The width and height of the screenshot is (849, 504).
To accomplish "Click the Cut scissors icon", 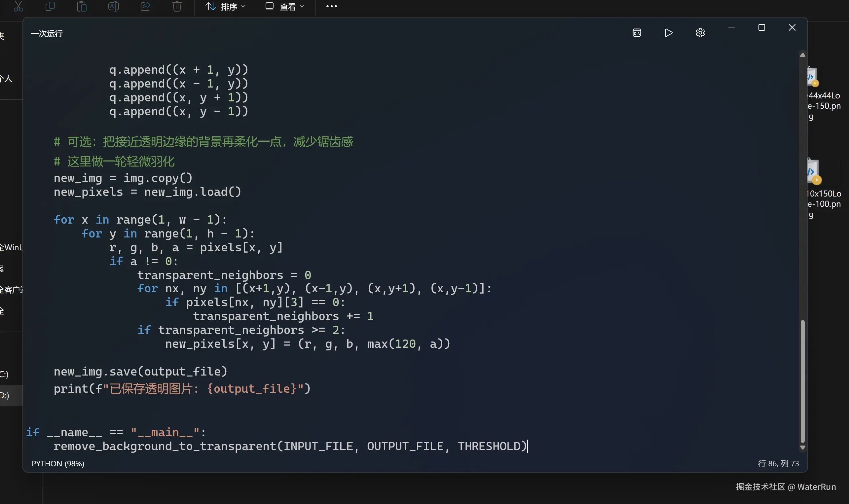I will coord(18,7).
